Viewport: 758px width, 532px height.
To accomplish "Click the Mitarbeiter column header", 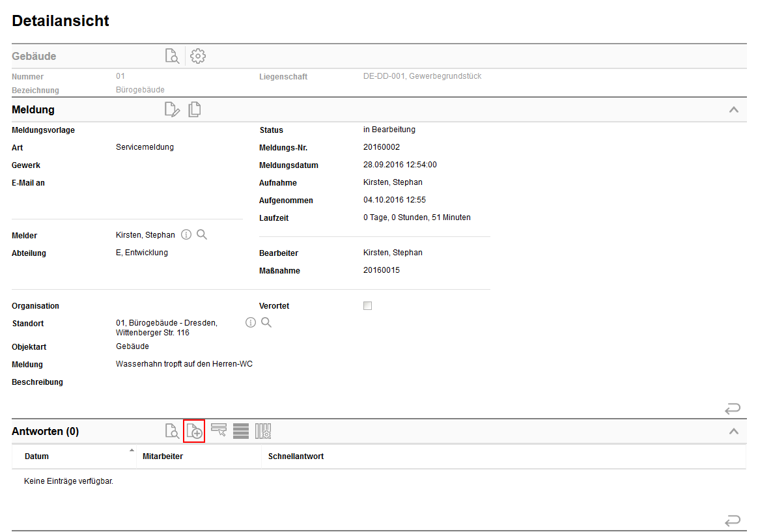I will [x=161, y=456].
